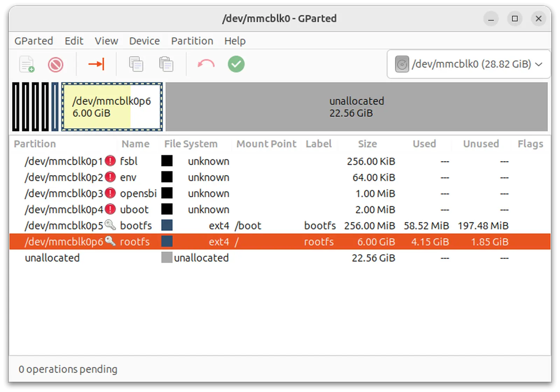
Task: Open the View menu
Action: coord(106,41)
